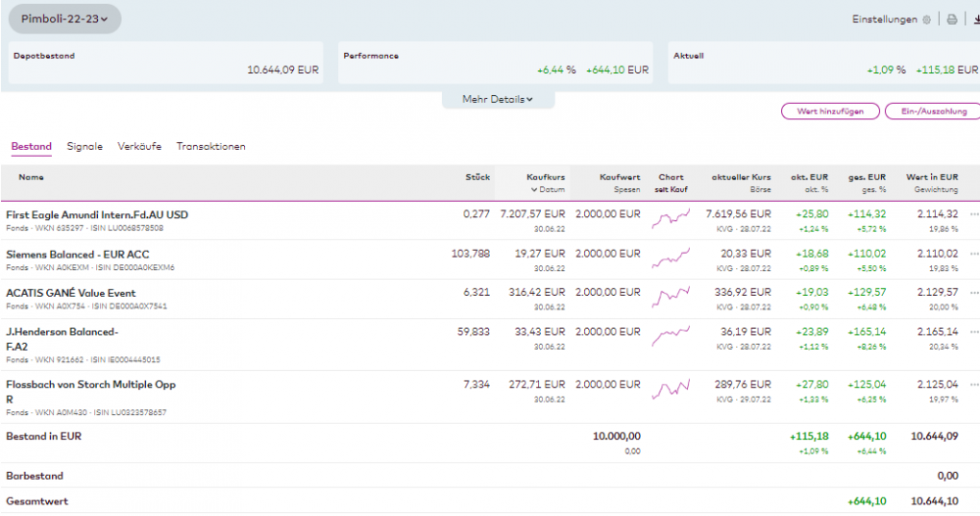Image resolution: width=980 pixels, height=516 pixels.
Task: Open the ACATIS GANÉ Value Event fund
Action: coord(71,293)
